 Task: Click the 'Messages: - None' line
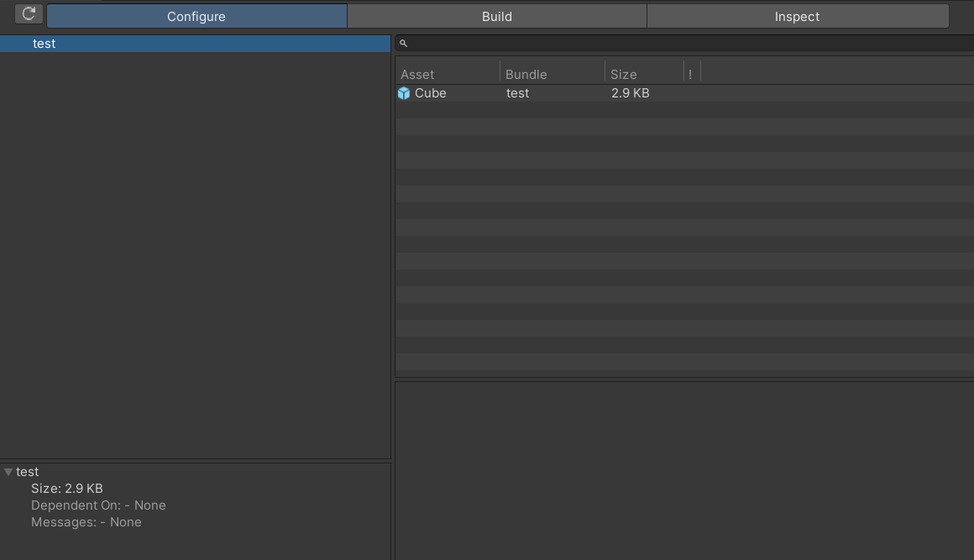(x=86, y=522)
